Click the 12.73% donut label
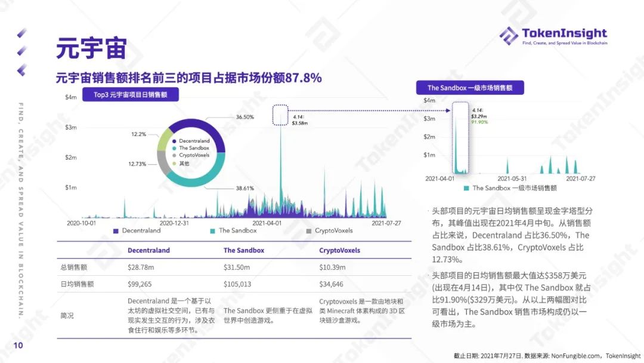Image resolution: width=644 pixels, height=363 pixels. coord(137,164)
